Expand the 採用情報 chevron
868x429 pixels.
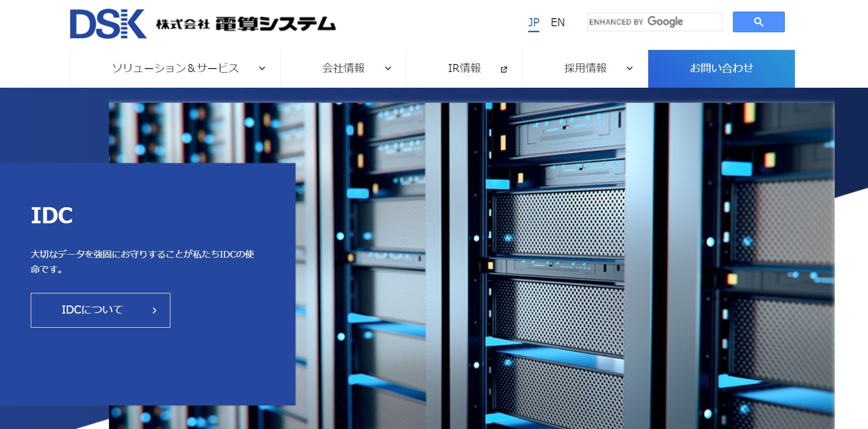tap(630, 69)
